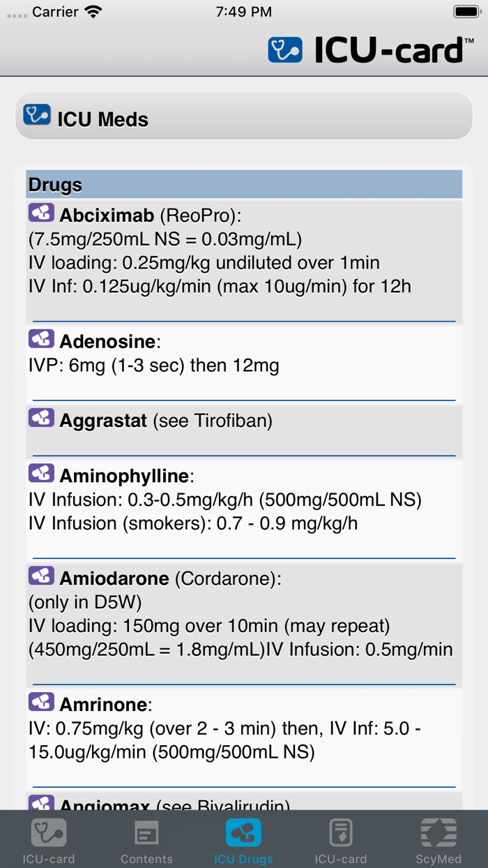The height and width of the screenshot is (868, 488).
Task: Select the ICU Drugs tab
Action: [x=243, y=839]
